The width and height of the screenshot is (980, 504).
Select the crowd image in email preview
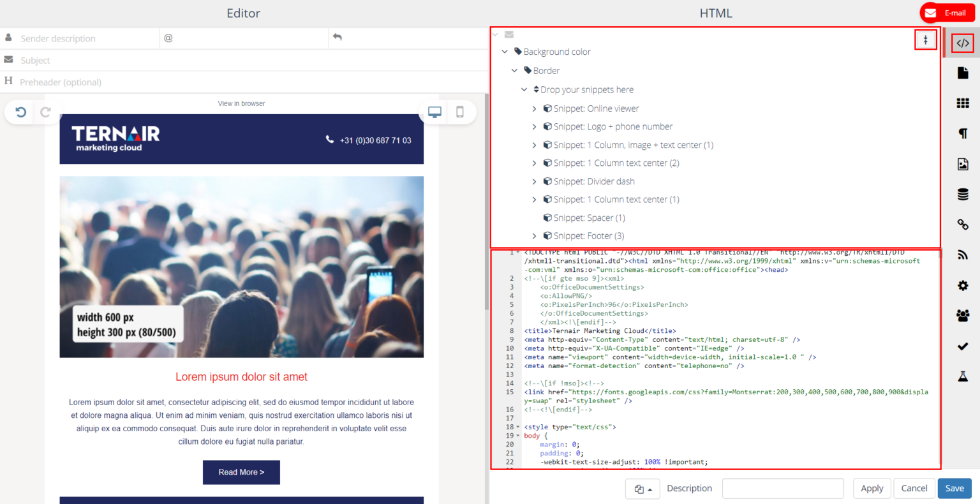coord(241,267)
